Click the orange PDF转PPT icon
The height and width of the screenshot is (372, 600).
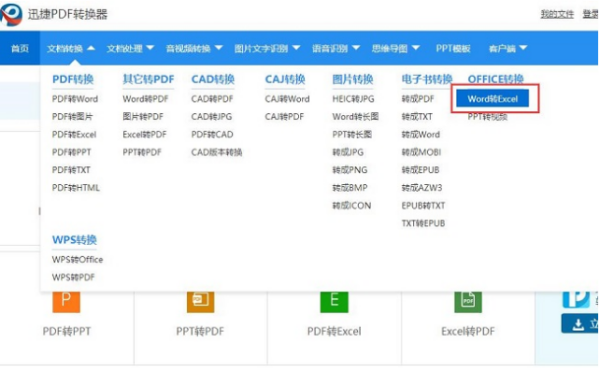click(x=66, y=302)
